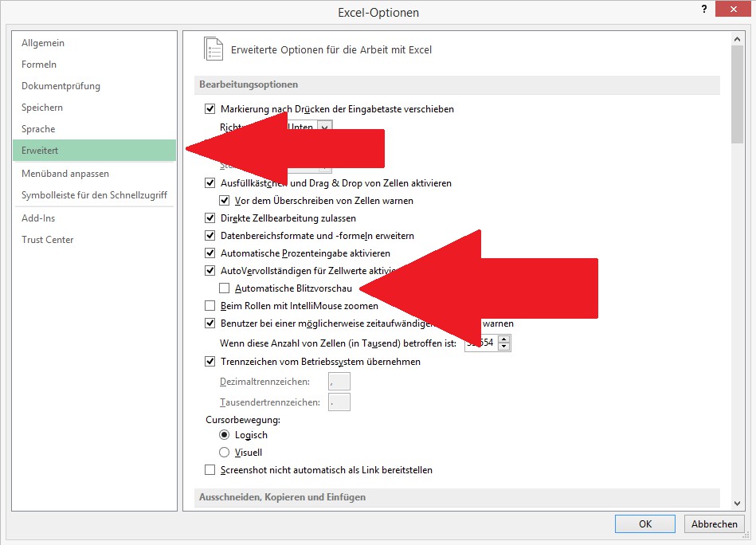Open the Trust Center section

point(48,240)
